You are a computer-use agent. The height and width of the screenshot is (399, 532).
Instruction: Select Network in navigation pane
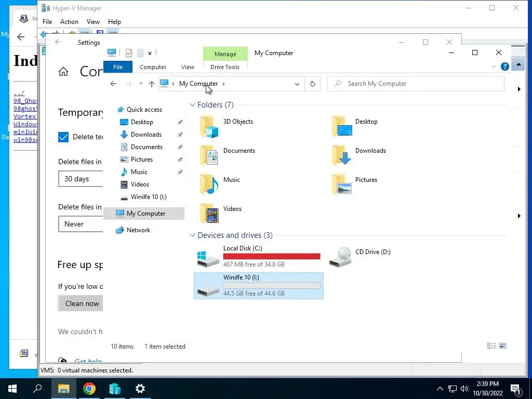138,230
